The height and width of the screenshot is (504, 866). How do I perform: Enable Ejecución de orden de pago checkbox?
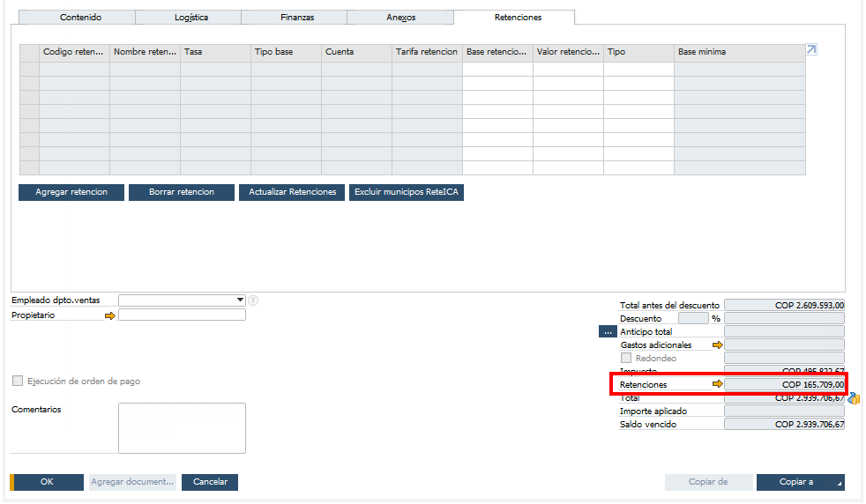pyautogui.click(x=18, y=382)
